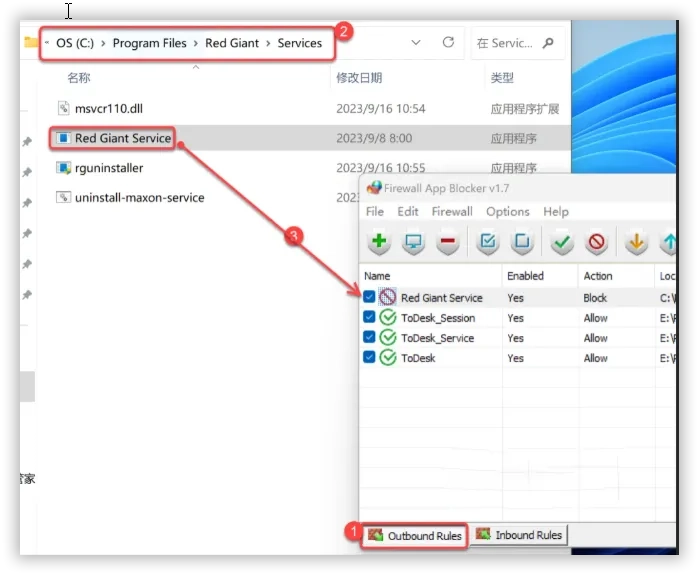Click the block icon beside Red Giant Service
Image resolution: width=699 pixels, height=575 pixels.
pyautogui.click(x=387, y=297)
